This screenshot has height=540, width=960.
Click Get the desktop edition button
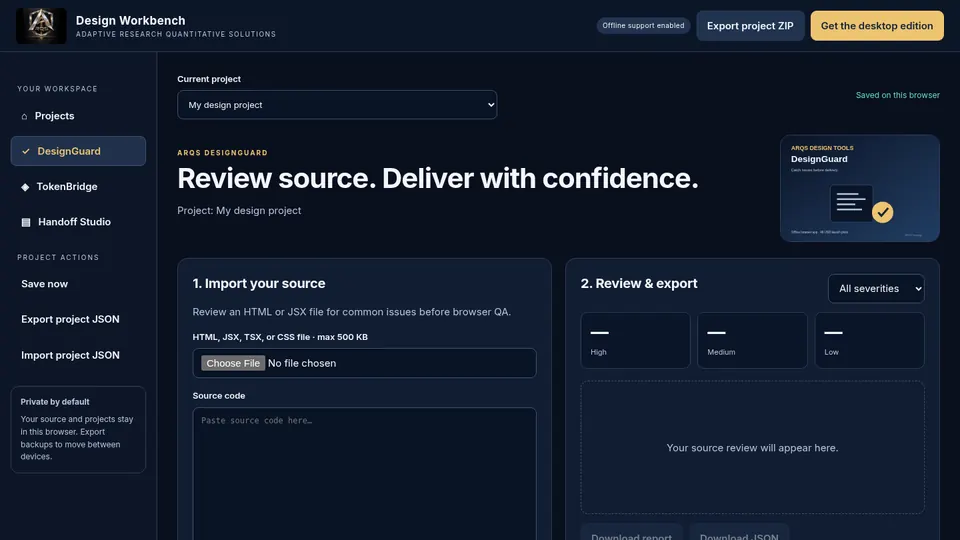click(877, 26)
